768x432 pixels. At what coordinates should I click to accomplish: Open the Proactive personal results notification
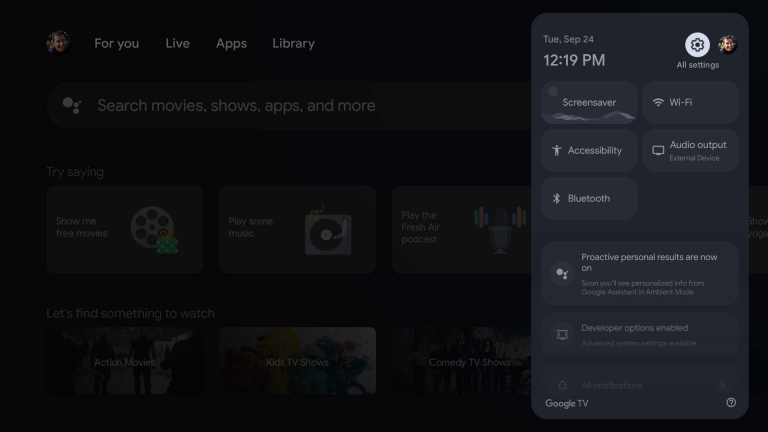click(640, 273)
